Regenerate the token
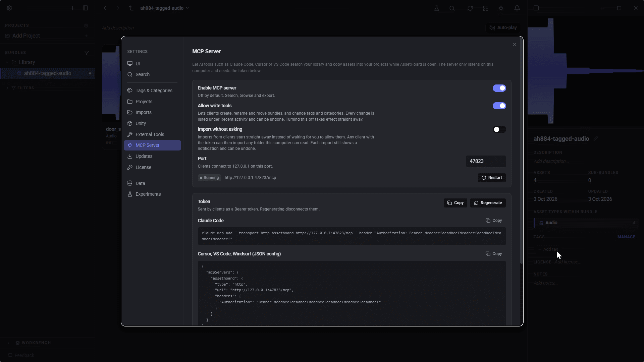Screen dimensions: 644x362 pyautogui.click(x=488, y=203)
